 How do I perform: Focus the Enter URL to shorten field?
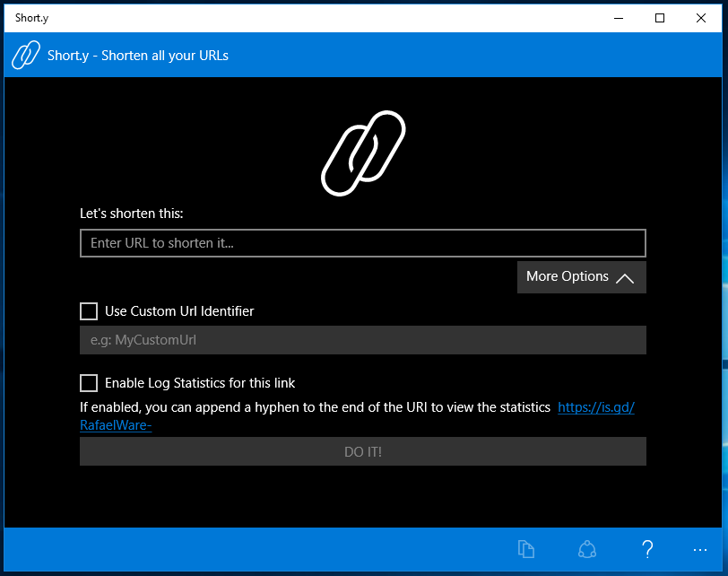point(363,243)
